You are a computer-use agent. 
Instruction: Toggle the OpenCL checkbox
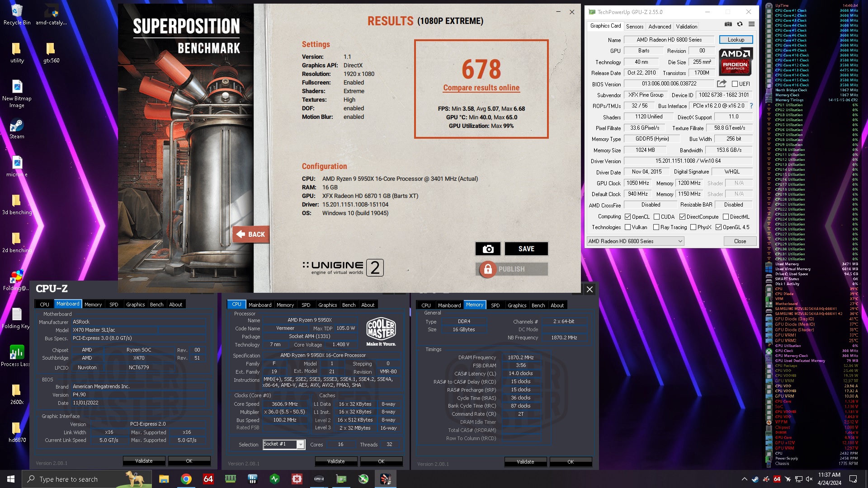pyautogui.click(x=627, y=217)
